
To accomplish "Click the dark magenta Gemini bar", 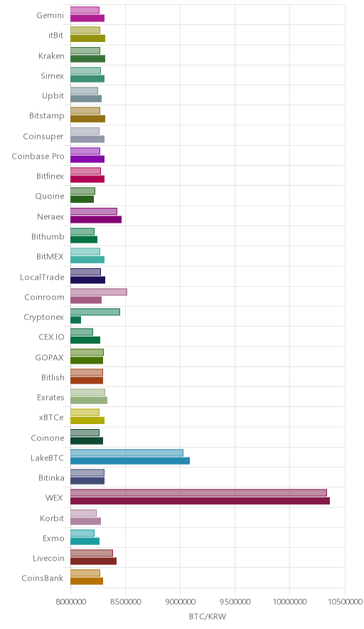I will [87, 18].
